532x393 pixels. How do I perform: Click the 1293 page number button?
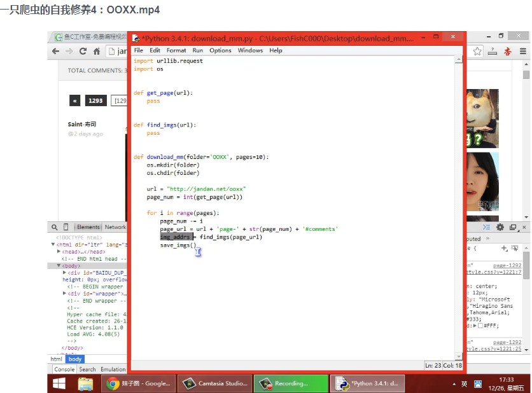(96, 100)
